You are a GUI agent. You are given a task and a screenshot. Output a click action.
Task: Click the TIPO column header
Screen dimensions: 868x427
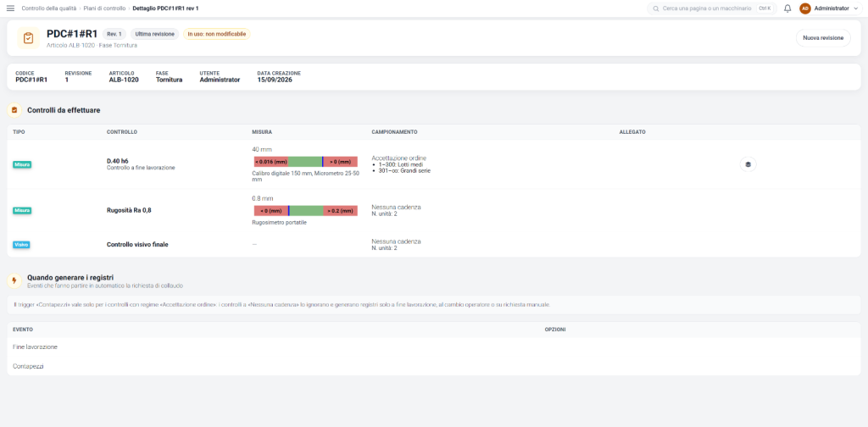(19, 132)
